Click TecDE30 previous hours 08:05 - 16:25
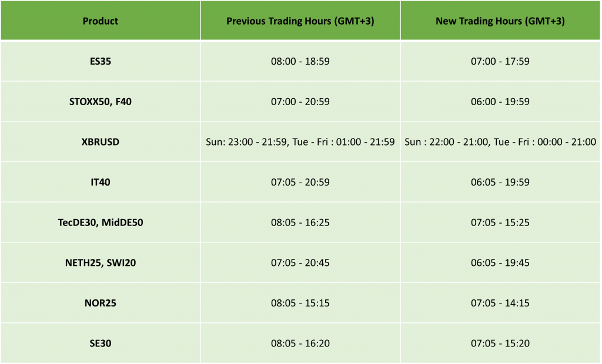The width and height of the screenshot is (602, 364). pyautogui.click(x=300, y=223)
